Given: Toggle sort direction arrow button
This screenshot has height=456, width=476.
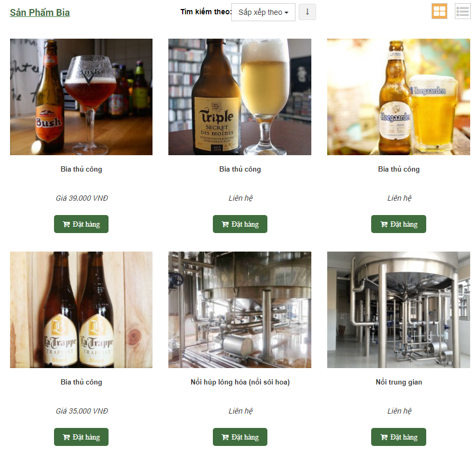Looking at the screenshot, I should coord(307,12).
